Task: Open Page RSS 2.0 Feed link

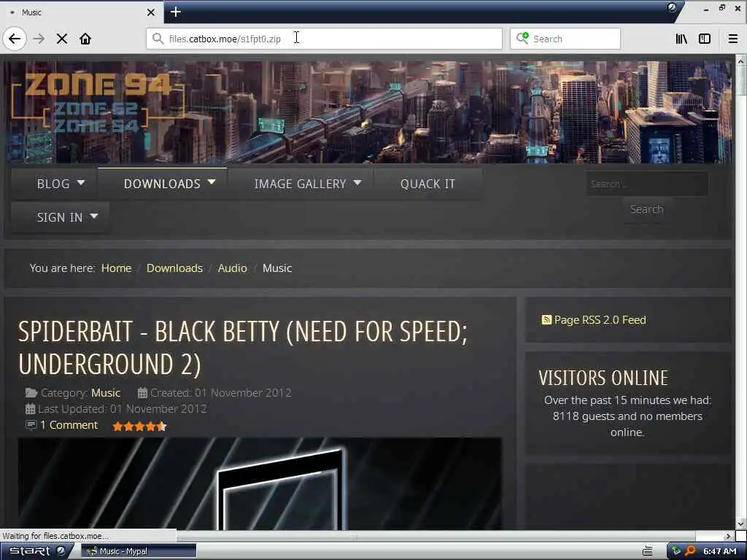Action: [x=600, y=320]
